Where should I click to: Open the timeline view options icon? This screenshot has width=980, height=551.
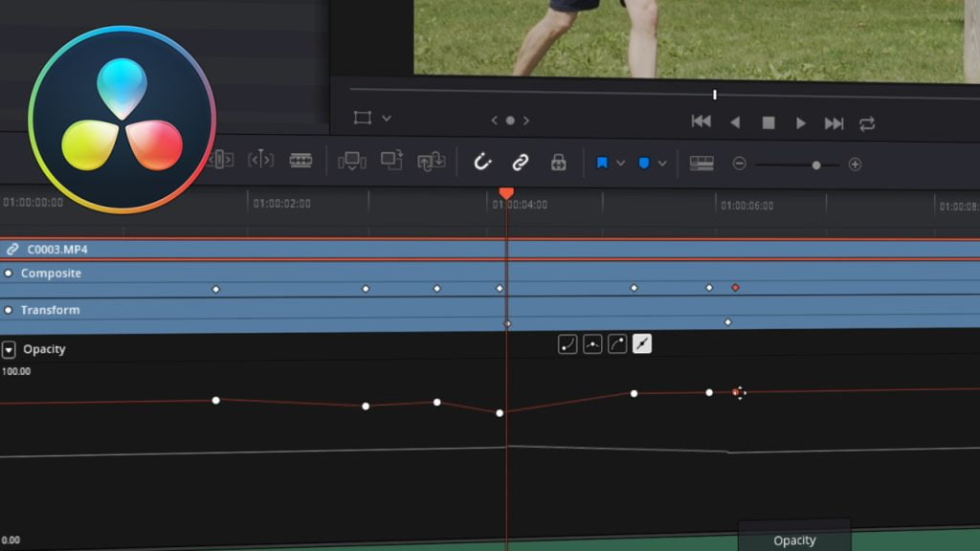[x=703, y=164]
